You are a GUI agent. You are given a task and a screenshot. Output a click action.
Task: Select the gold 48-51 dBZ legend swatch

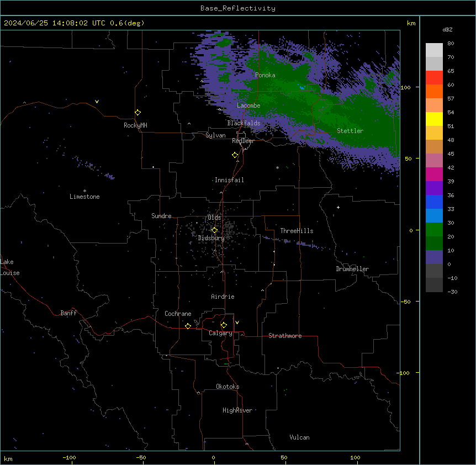[434, 133]
